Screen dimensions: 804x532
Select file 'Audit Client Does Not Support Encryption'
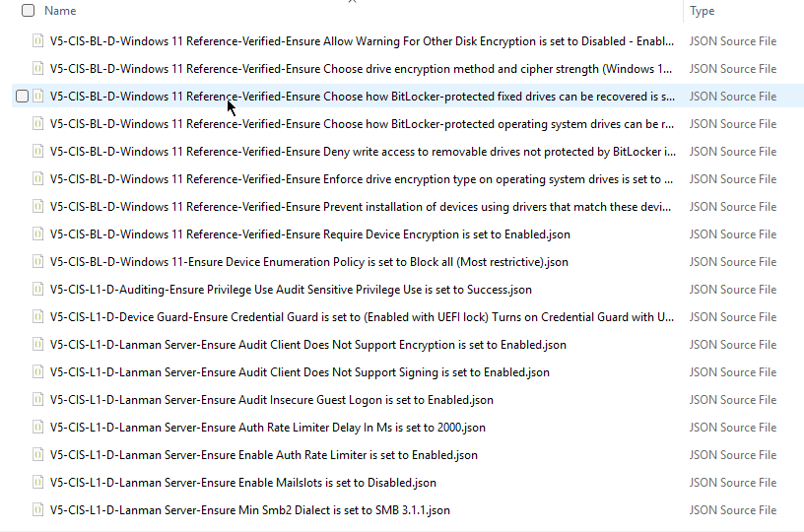(308, 345)
